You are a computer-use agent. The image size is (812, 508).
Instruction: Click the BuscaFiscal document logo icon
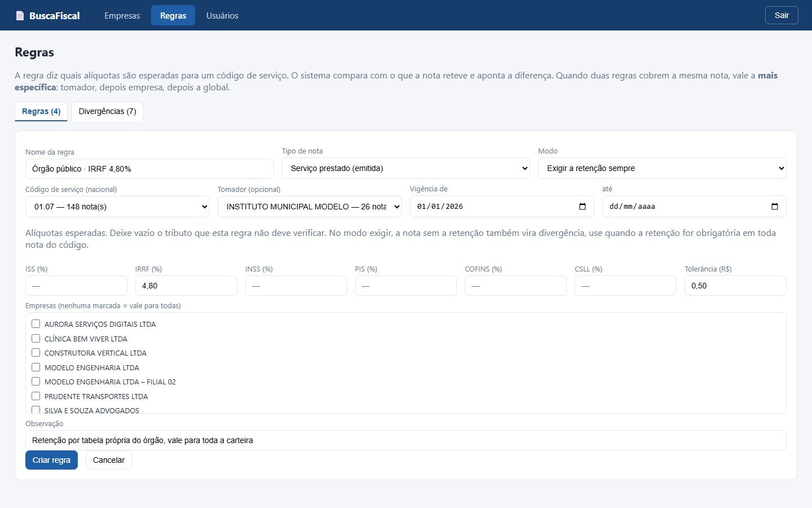pyautogui.click(x=20, y=16)
